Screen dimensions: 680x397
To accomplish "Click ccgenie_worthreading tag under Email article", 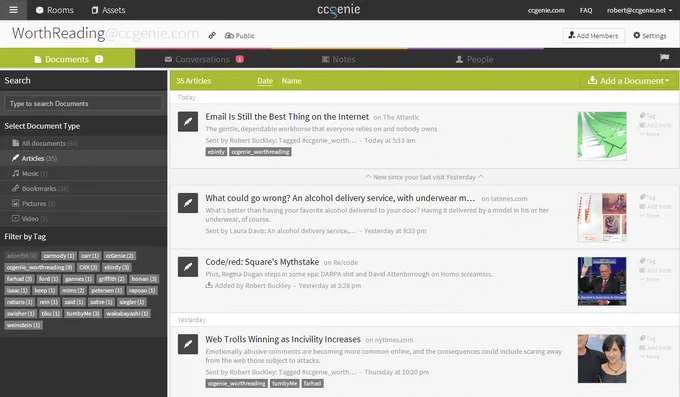I will click(260, 152).
